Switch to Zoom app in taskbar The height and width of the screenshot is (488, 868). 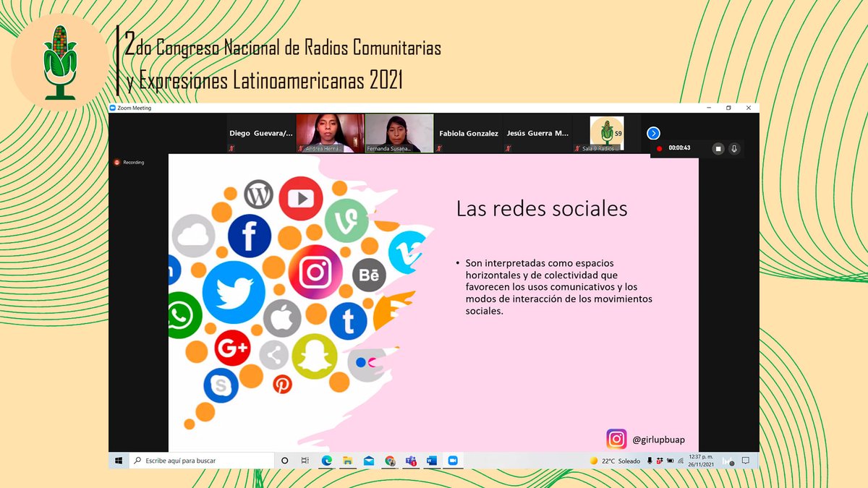click(454, 461)
